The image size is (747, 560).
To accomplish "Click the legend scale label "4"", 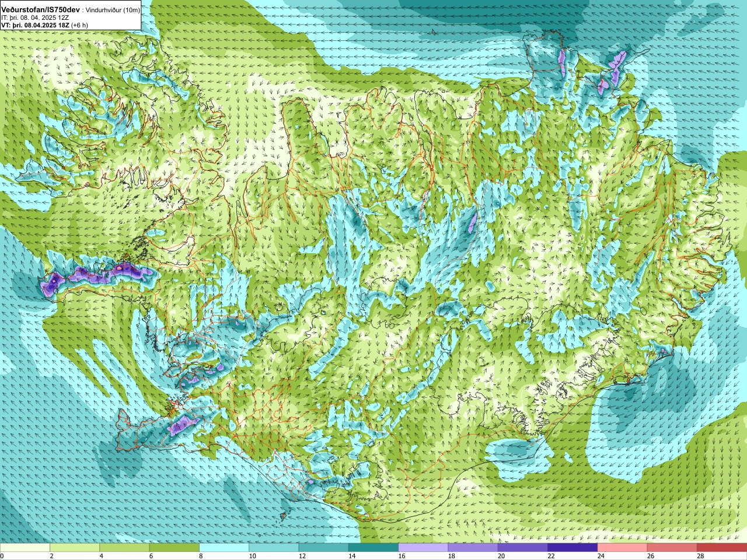I will click(101, 556).
